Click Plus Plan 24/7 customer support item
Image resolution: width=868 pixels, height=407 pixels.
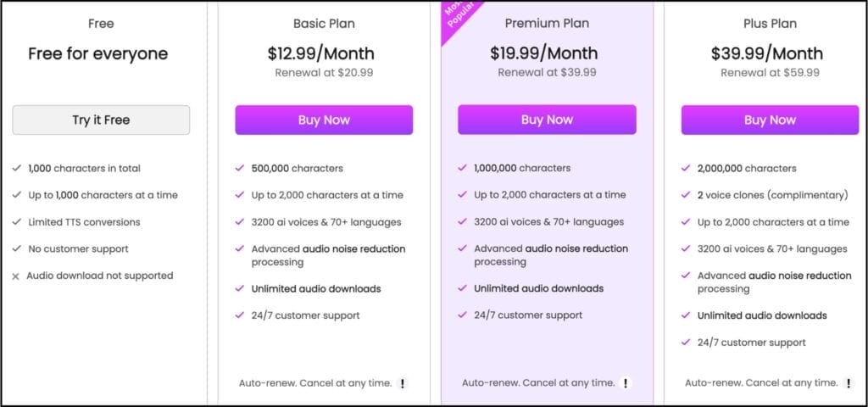coord(752,343)
